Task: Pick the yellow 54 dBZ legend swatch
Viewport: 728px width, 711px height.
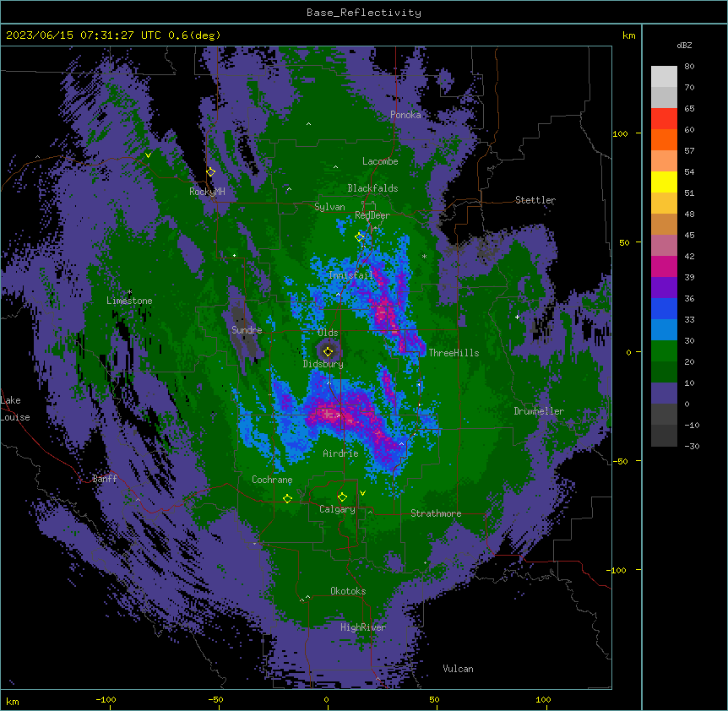Action: (664, 182)
